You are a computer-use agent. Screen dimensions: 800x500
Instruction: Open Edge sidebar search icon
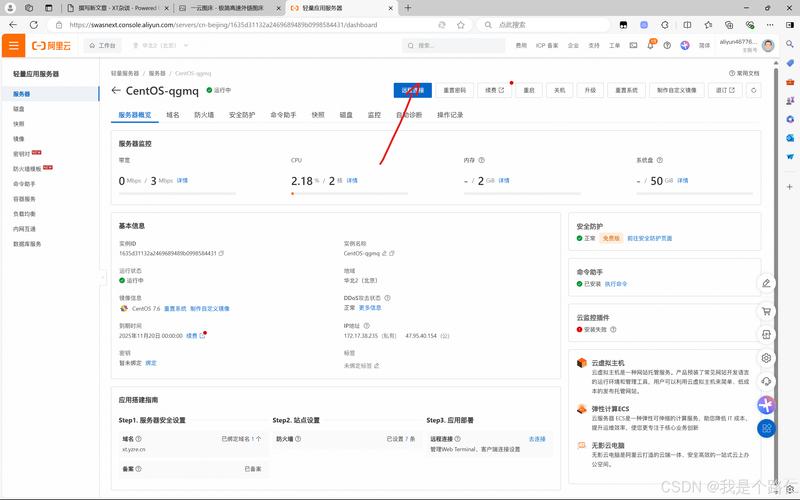790,44
